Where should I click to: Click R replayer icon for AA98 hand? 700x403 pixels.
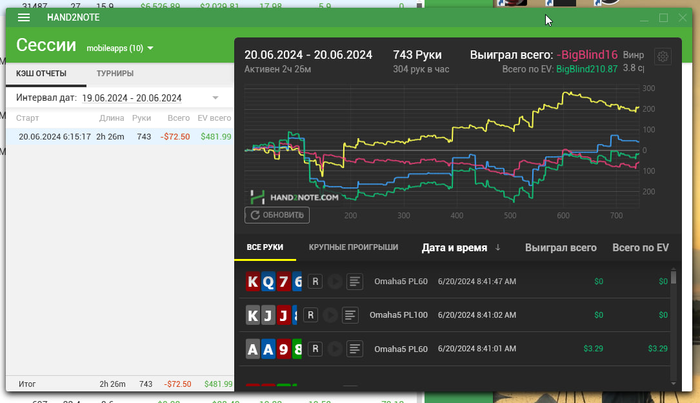pyautogui.click(x=315, y=349)
